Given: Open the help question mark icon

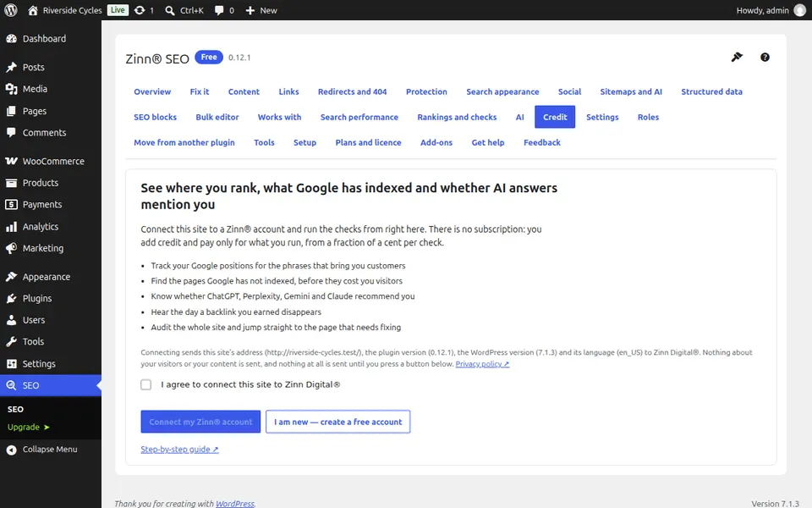Looking at the screenshot, I should 765,57.
